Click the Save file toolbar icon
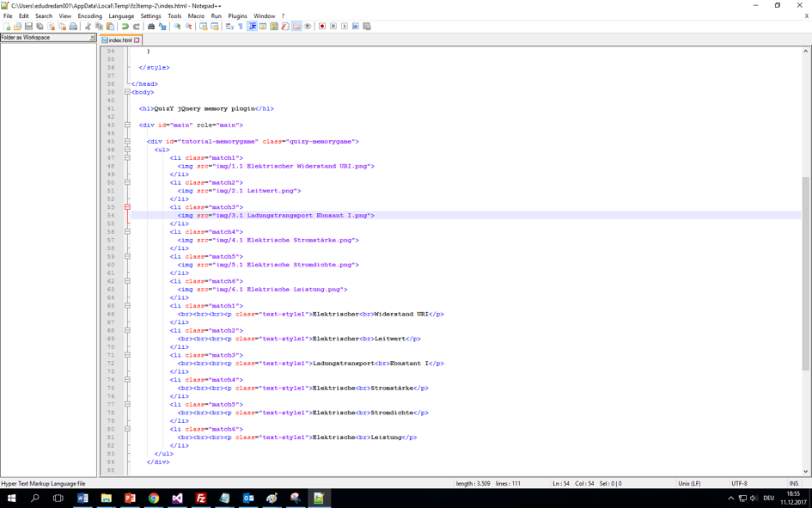 point(28,27)
